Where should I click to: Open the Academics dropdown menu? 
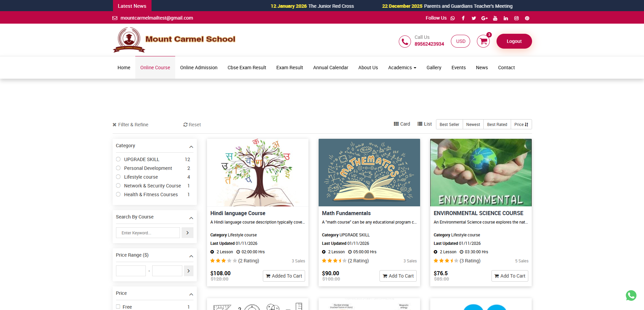(402, 68)
